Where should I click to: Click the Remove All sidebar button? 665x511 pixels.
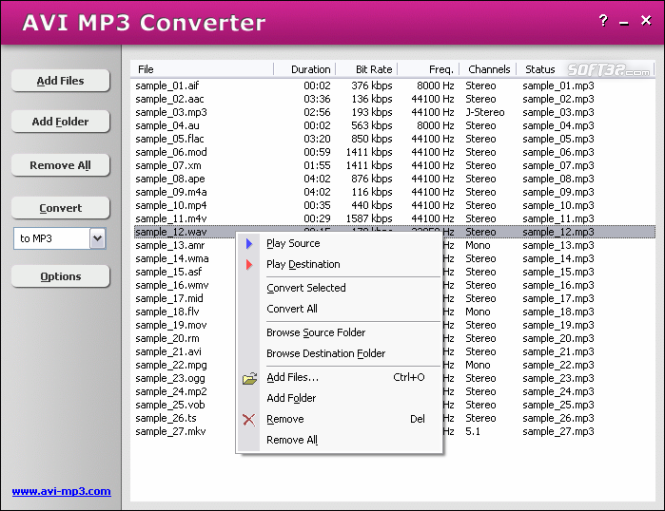[x=60, y=165]
